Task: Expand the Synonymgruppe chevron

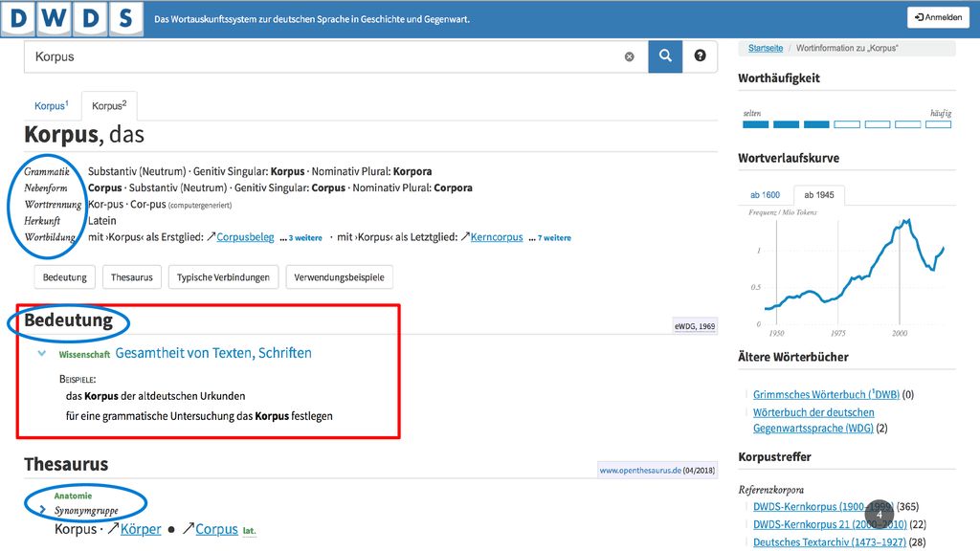Action: [42, 510]
